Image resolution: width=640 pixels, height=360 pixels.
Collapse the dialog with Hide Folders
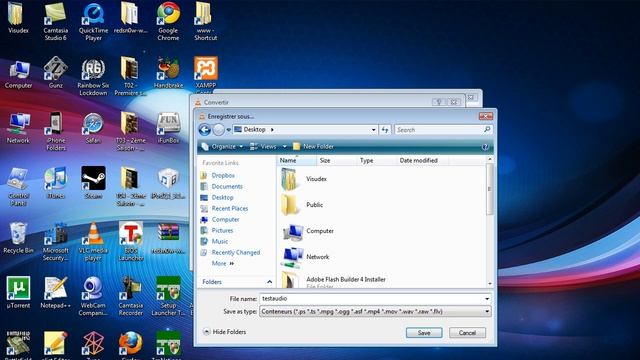click(x=224, y=332)
